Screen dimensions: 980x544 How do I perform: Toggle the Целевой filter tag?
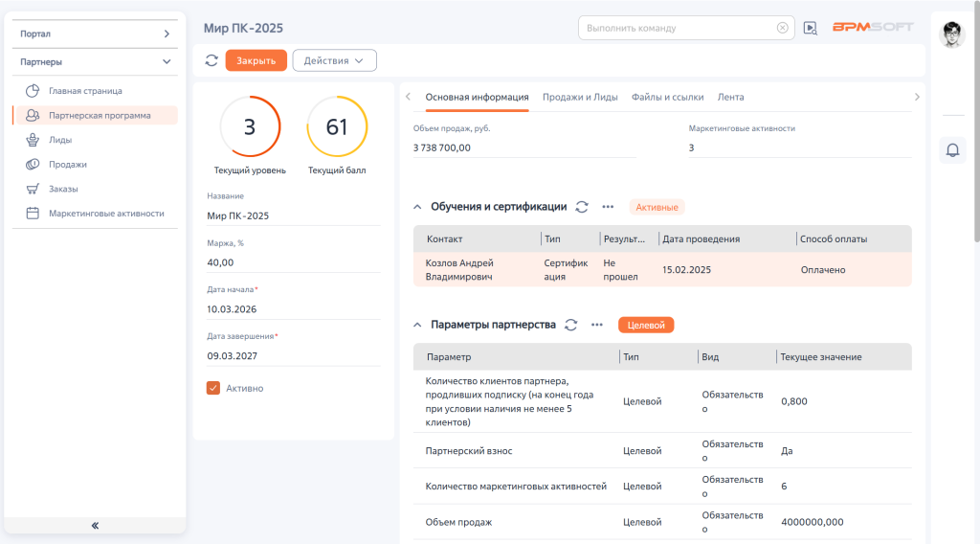(x=646, y=325)
